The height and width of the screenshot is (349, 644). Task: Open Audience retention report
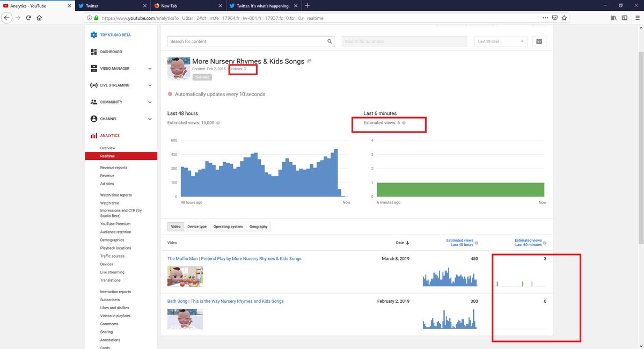tap(115, 232)
